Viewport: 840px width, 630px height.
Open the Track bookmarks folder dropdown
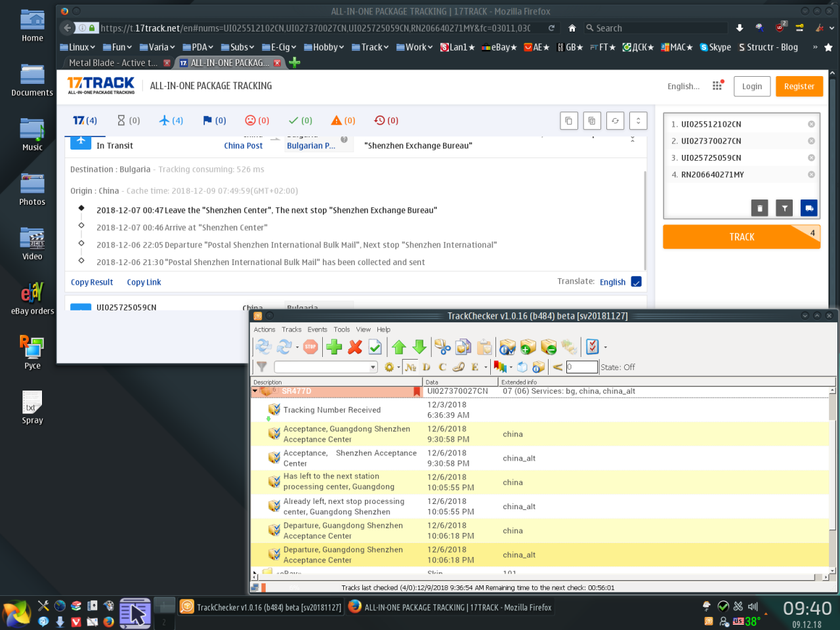point(370,47)
